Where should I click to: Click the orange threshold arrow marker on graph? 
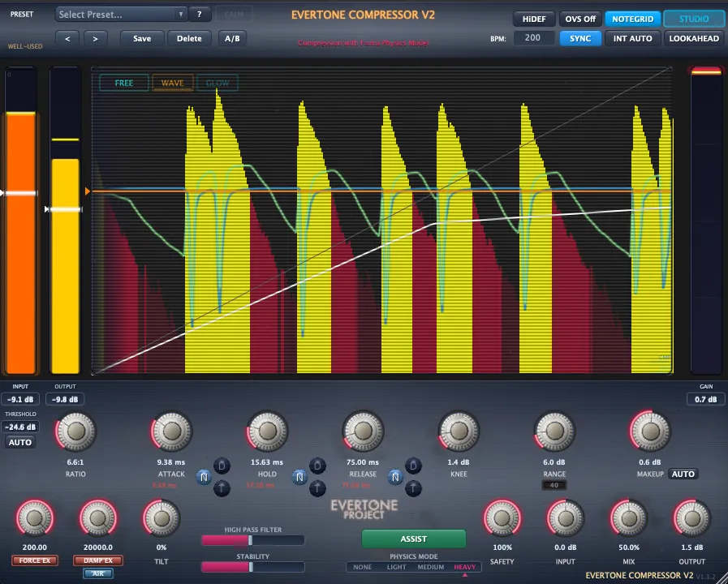coord(88,191)
